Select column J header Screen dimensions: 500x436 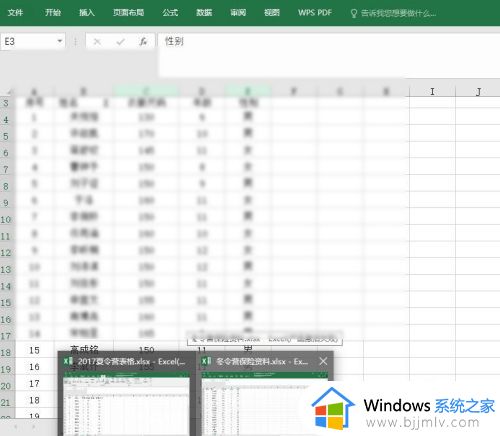(478, 91)
